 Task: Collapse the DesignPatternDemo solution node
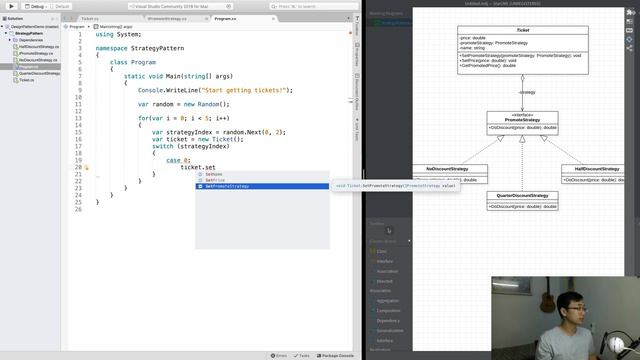(x=2, y=27)
